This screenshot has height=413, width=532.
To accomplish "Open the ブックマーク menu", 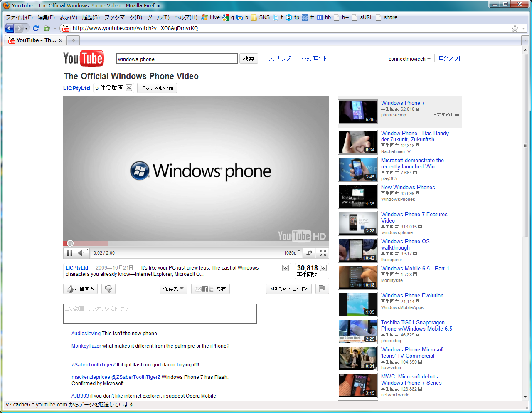I will [123, 17].
